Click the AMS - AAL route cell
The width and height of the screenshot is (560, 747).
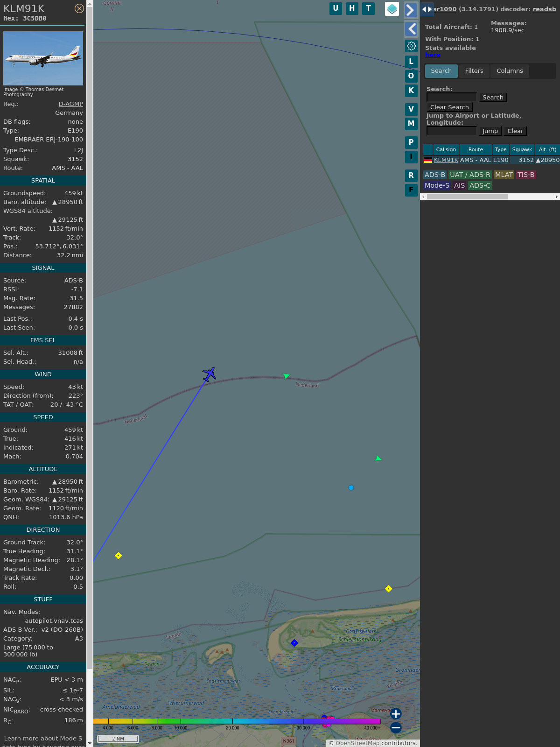coord(476,160)
